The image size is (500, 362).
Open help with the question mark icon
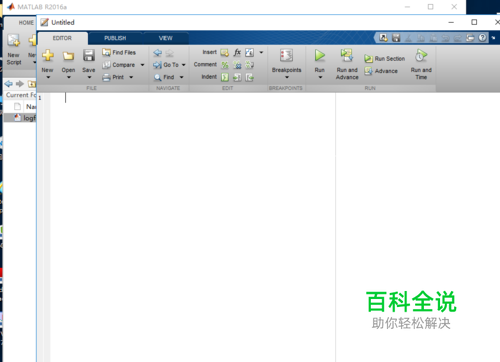[x=482, y=38]
